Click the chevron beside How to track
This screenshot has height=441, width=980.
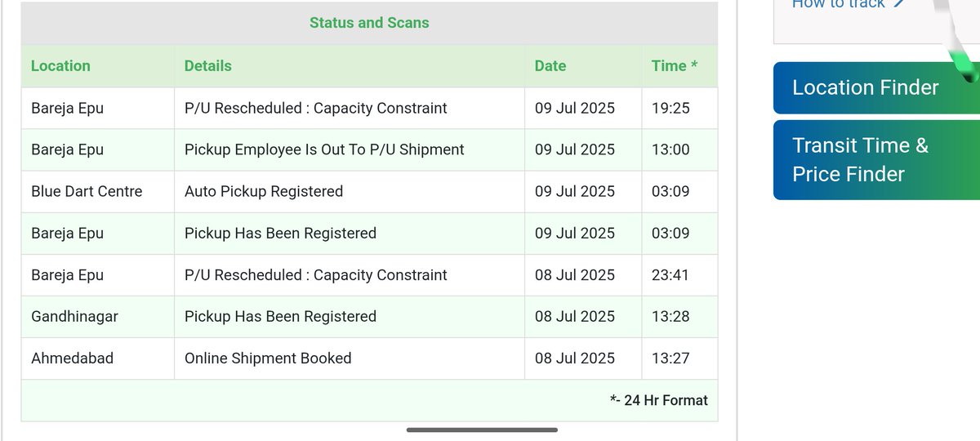tap(898, 4)
